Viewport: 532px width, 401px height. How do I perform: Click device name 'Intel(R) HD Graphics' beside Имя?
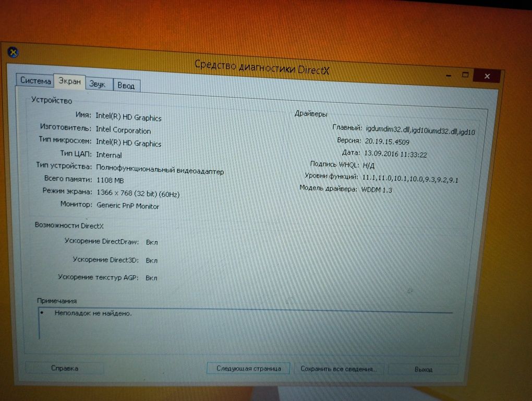pos(129,117)
